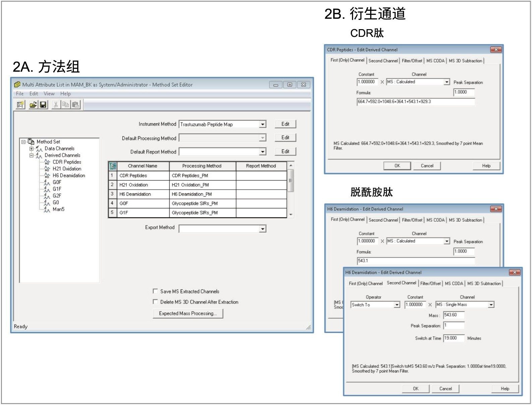Open the Export Method dropdown

263,229
